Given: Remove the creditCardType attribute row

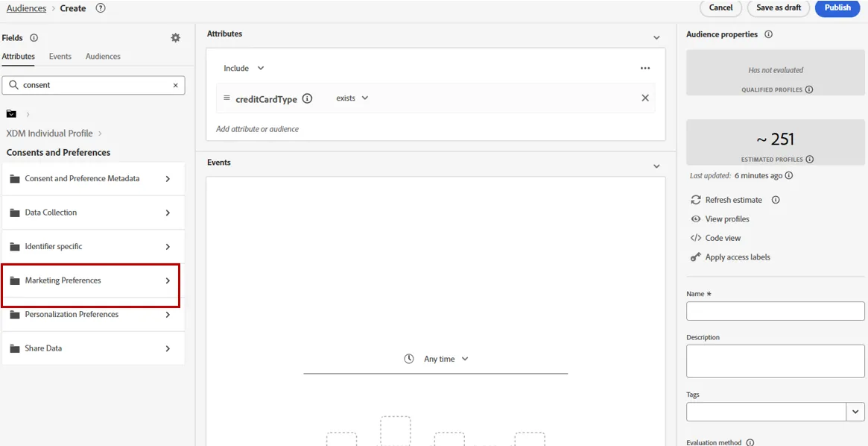Looking at the screenshot, I should [645, 98].
